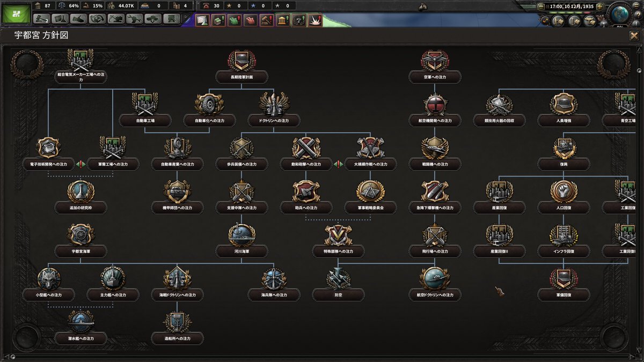Image resolution: width=644 pixels, height=362 pixels.
Task: Open the construction crane tab
Action: click(x=117, y=19)
